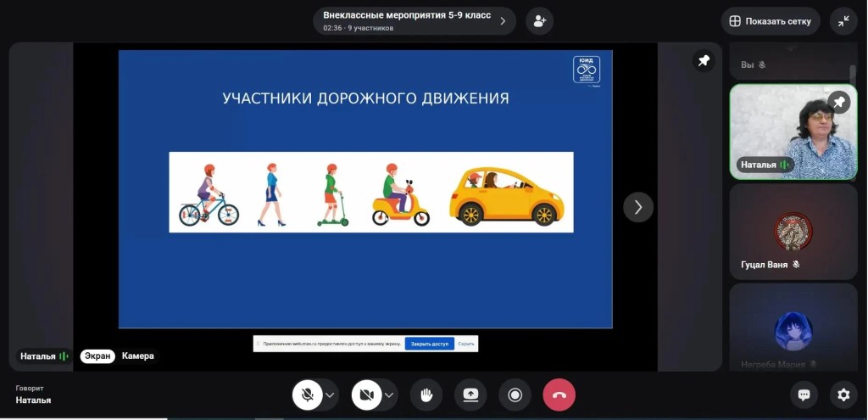The width and height of the screenshot is (868, 420).
Task: Select the Наталья video thumbnail
Action: 793,132
